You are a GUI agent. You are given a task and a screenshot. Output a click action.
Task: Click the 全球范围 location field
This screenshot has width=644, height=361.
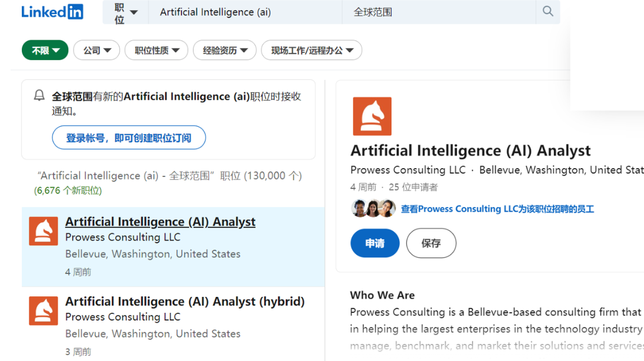(x=439, y=12)
